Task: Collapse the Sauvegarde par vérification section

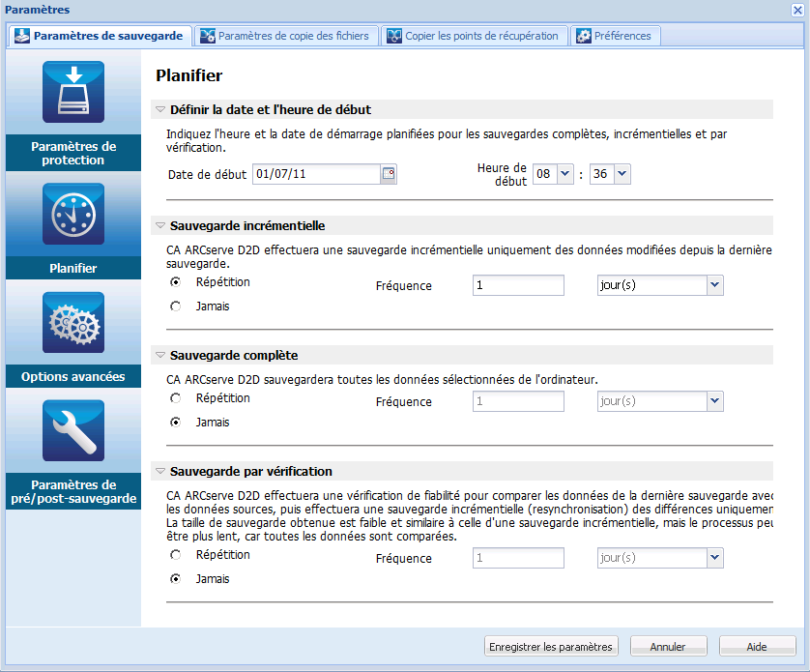Action: pos(160,472)
